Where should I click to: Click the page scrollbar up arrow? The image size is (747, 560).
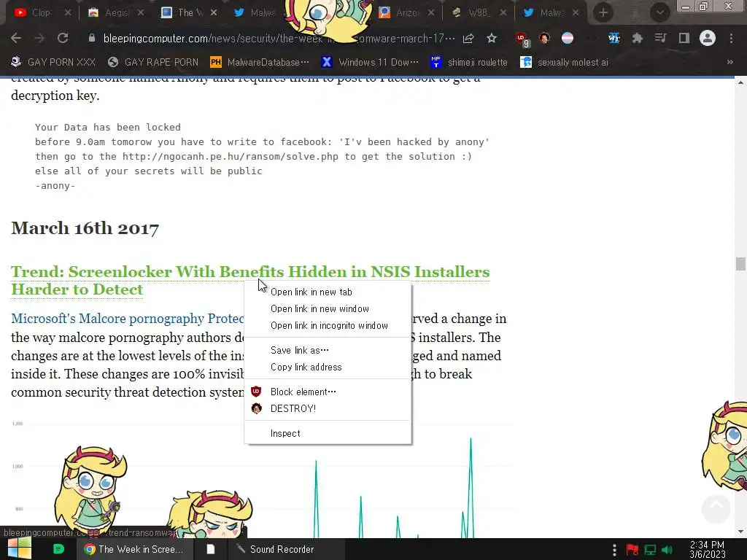(x=740, y=82)
